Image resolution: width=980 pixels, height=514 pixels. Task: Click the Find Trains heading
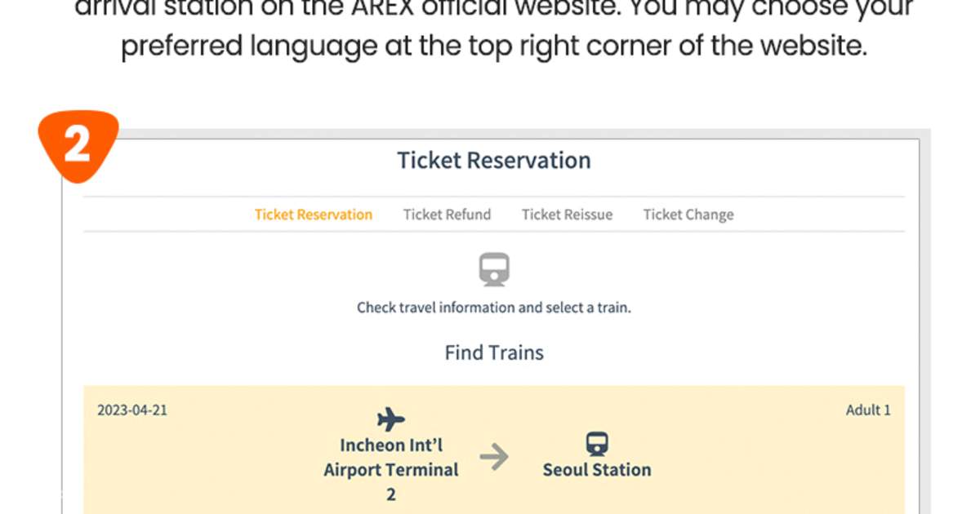494,352
